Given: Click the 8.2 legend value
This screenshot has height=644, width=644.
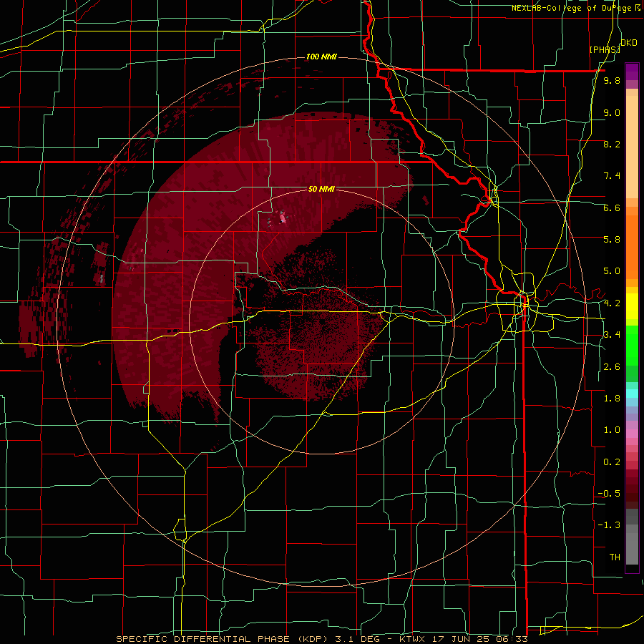Looking at the screenshot, I should click(612, 144).
